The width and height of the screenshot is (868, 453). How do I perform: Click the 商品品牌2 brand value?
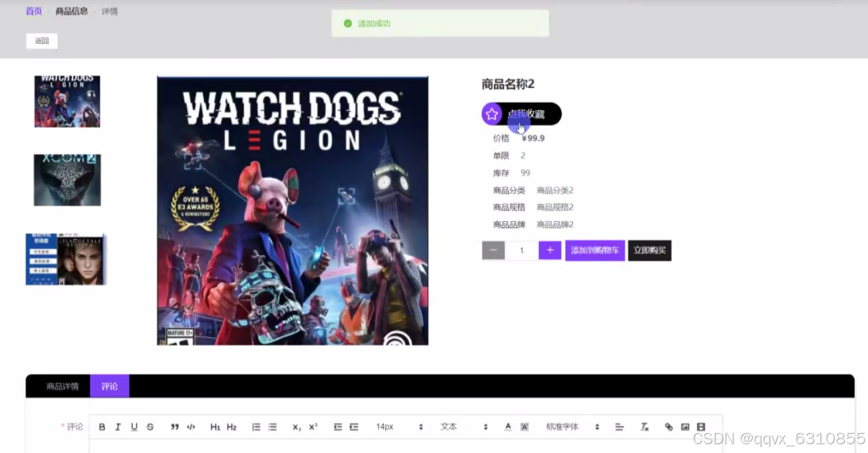click(555, 224)
